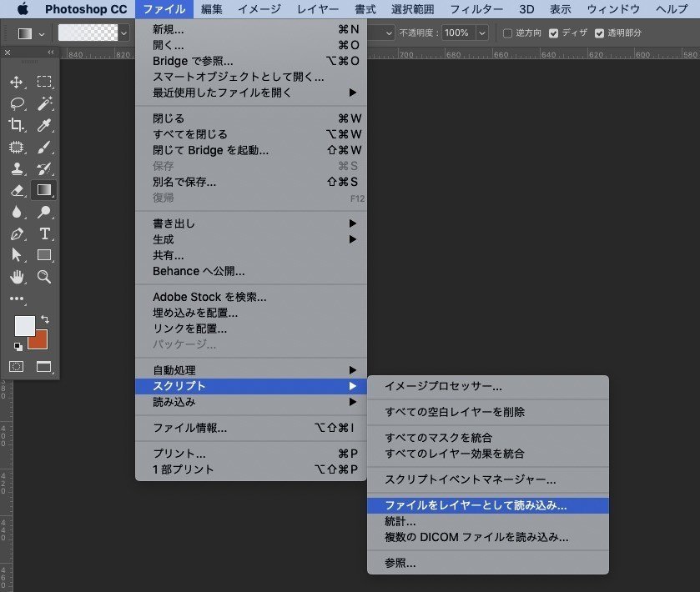Open the gradient picker dropdown arrow
700x592 pixels.
(123, 33)
